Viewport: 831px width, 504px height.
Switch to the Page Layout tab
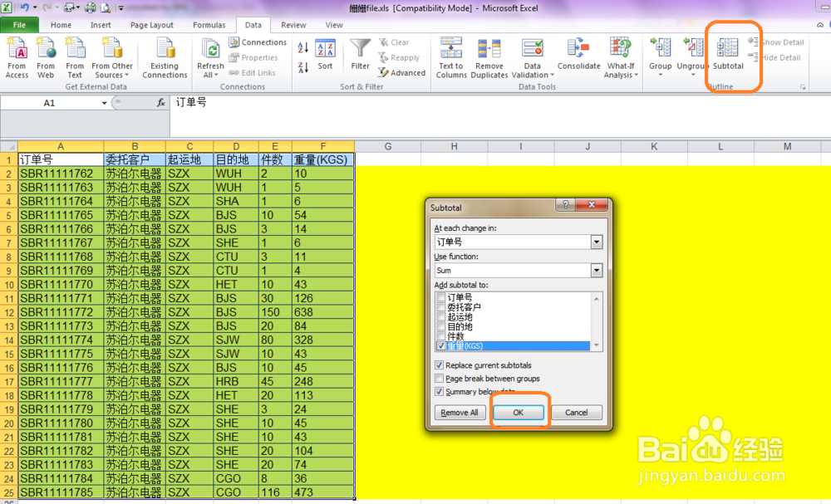click(151, 25)
